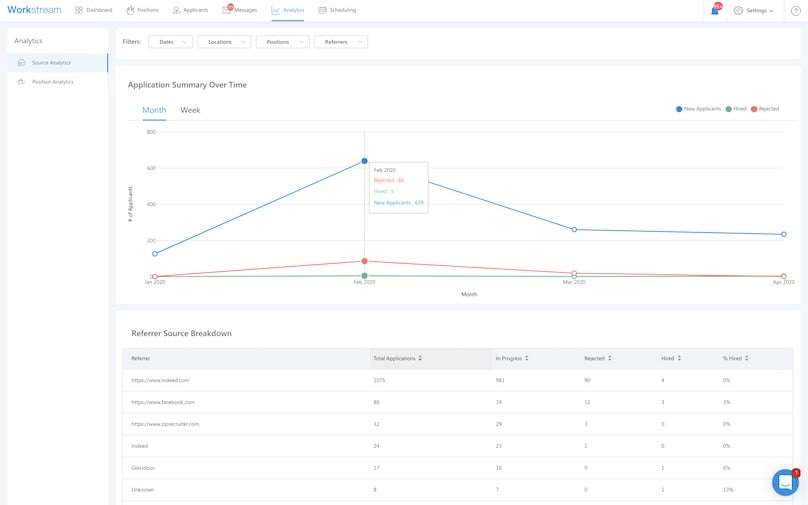Screen dimensions: 808x505
Task: Go to the Scheduling menu item
Action: click(337, 10)
